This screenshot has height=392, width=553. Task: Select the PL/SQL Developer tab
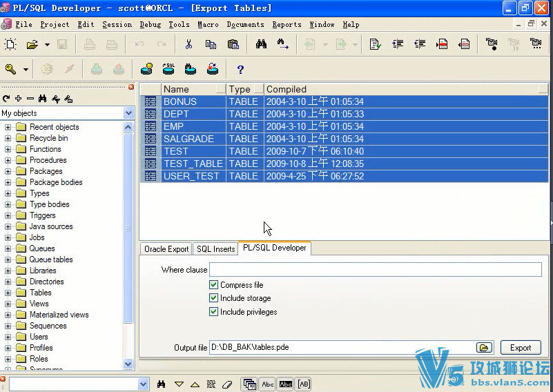click(x=274, y=248)
